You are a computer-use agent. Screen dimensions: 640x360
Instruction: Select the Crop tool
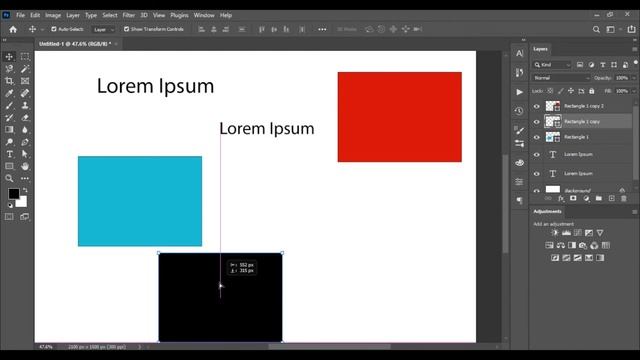pos(9,81)
